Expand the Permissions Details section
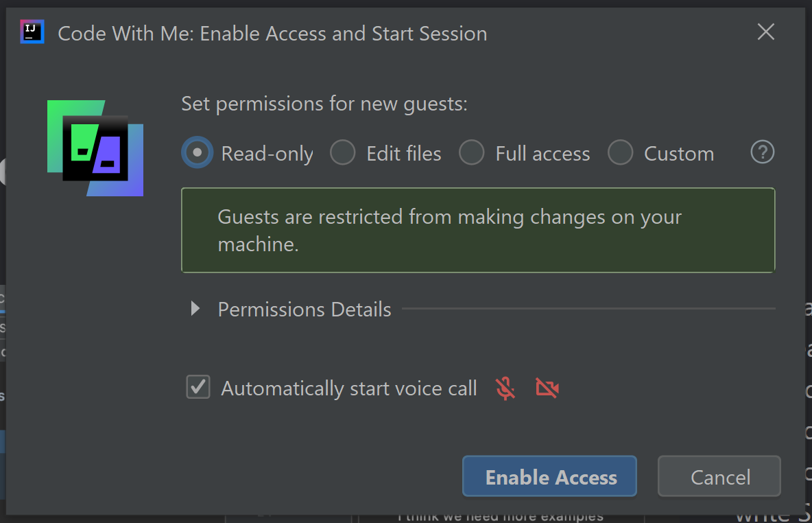 click(x=304, y=309)
